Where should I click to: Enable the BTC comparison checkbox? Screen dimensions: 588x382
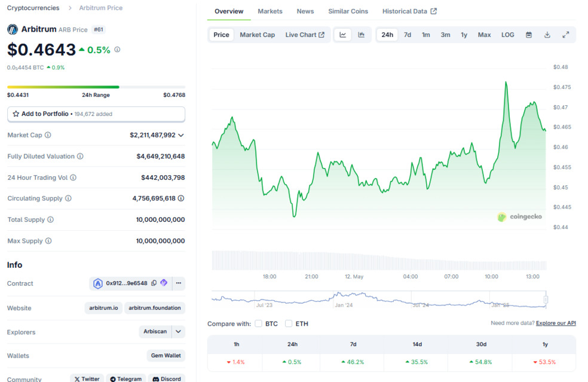[259, 323]
